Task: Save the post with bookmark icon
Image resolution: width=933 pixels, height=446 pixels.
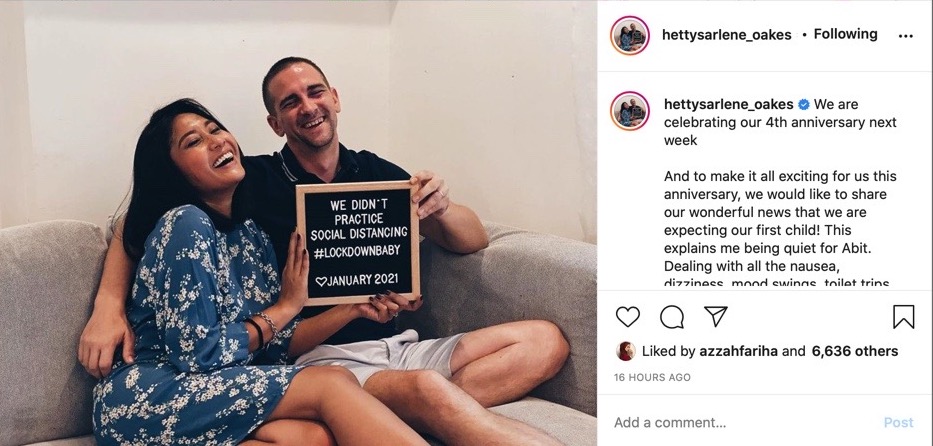Action: pos(903,317)
